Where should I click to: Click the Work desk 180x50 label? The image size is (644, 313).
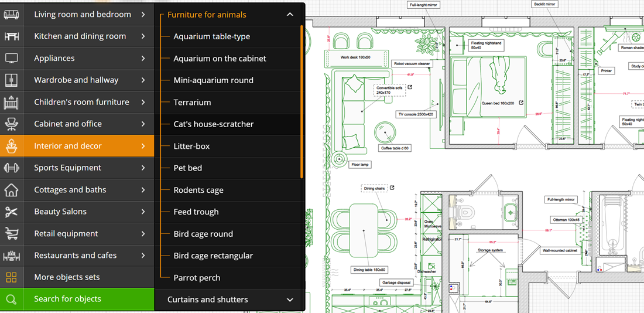(355, 57)
